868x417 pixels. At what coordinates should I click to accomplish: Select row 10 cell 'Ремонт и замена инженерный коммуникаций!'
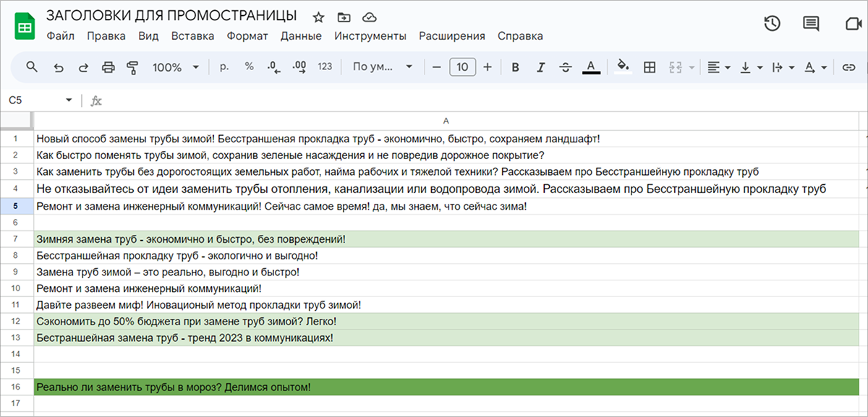(x=446, y=289)
